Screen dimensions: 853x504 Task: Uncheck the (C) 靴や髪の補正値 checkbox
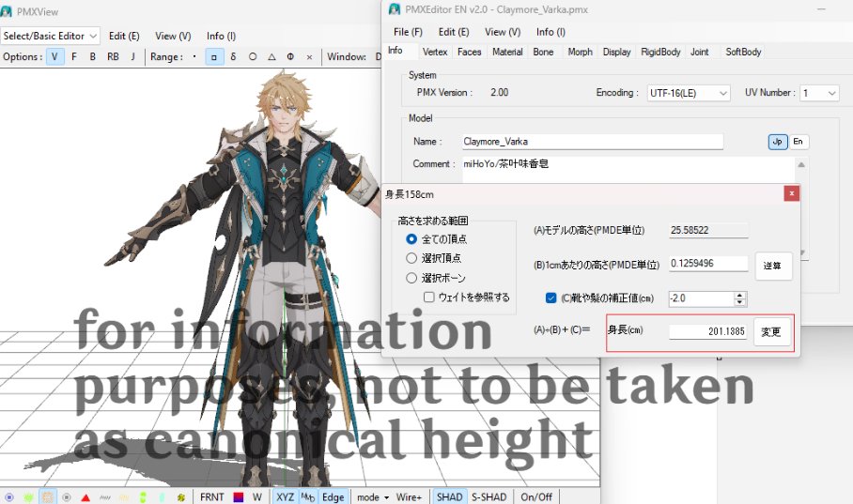coord(551,298)
